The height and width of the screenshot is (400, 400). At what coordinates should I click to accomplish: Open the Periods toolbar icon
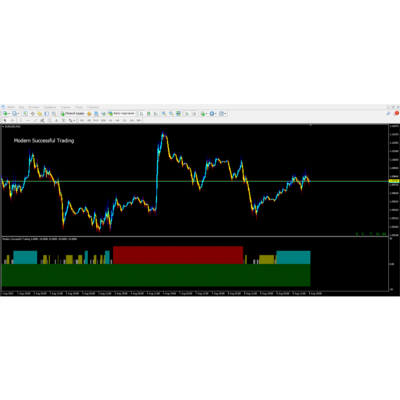point(212,113)
